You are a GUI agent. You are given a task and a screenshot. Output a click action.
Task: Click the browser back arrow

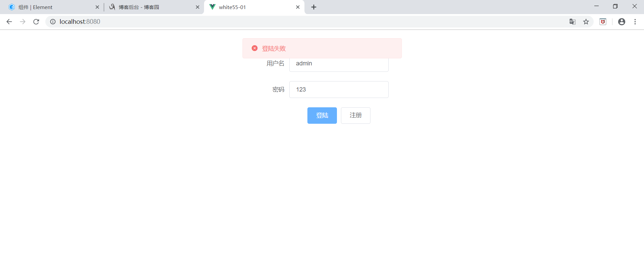tap(9, 22)
